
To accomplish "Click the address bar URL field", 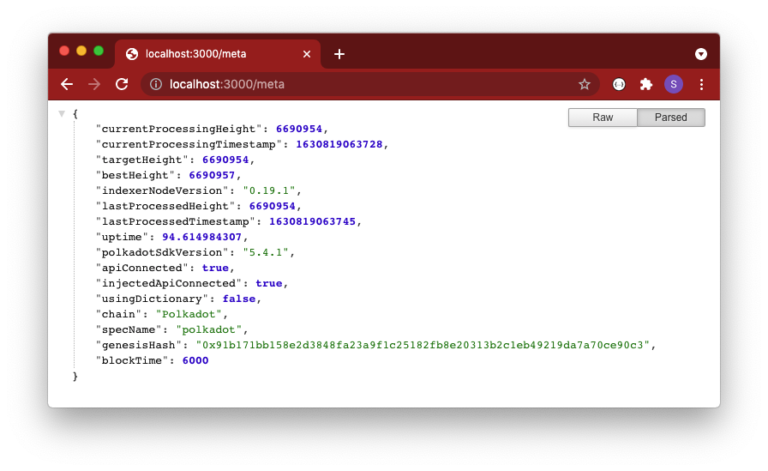I will click(370, 84).
